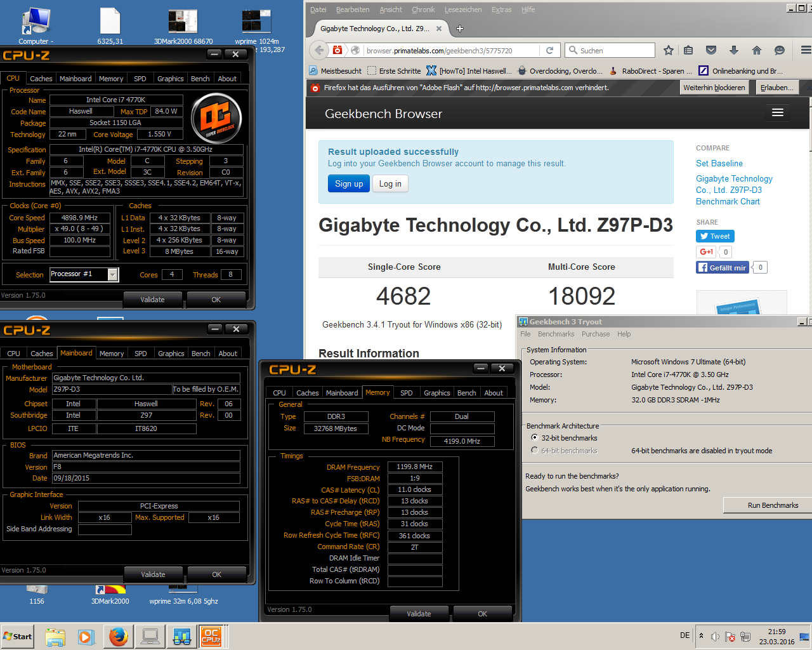Show hidden system tray icons
Viewport: 812px width, 650px height.
701,635
